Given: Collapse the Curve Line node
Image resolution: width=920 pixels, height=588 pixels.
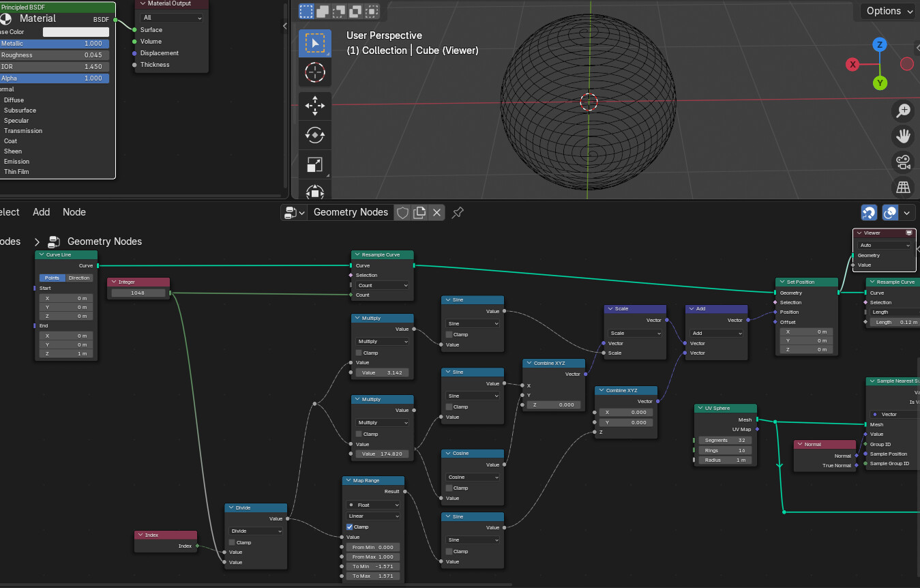Looking at the screenshot, I should (x=41, y=255).
